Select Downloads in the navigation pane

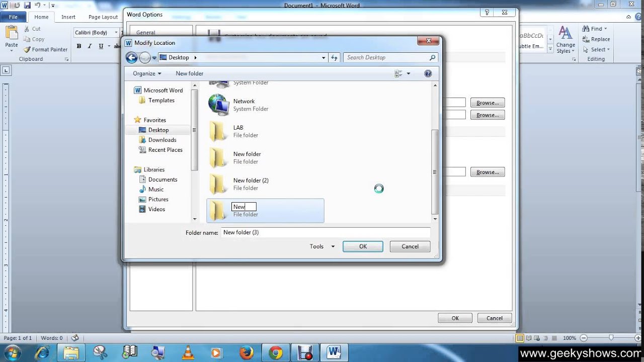162,140
